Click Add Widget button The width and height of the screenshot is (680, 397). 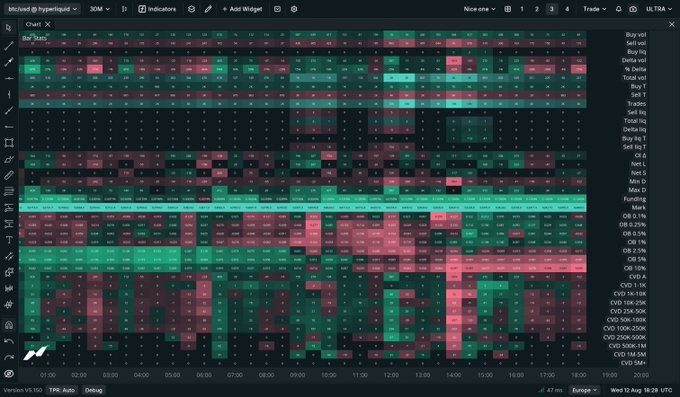point(242,9)
